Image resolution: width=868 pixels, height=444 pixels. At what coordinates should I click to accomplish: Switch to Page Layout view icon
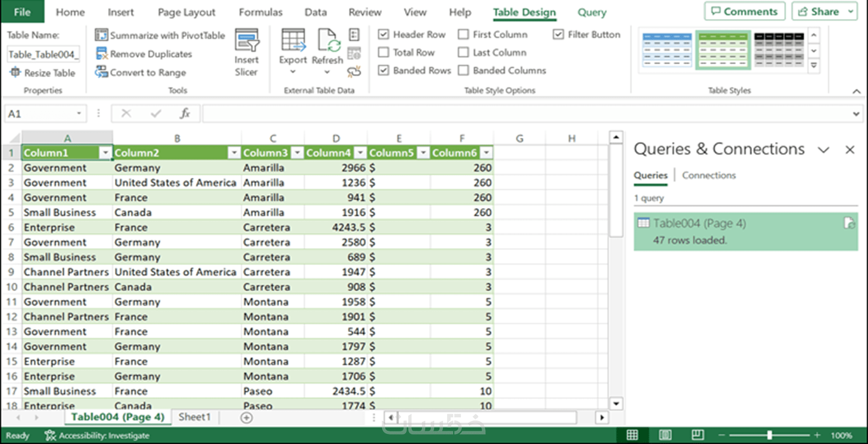click(665, 435)
